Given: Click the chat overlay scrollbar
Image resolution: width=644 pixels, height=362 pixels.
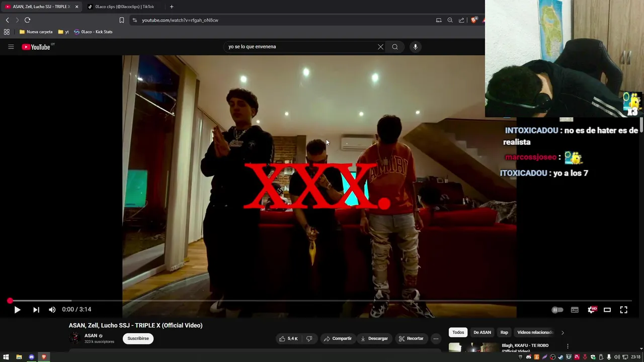Looking at the screenshot, I should pyautogui.click(x=641, y=124).
